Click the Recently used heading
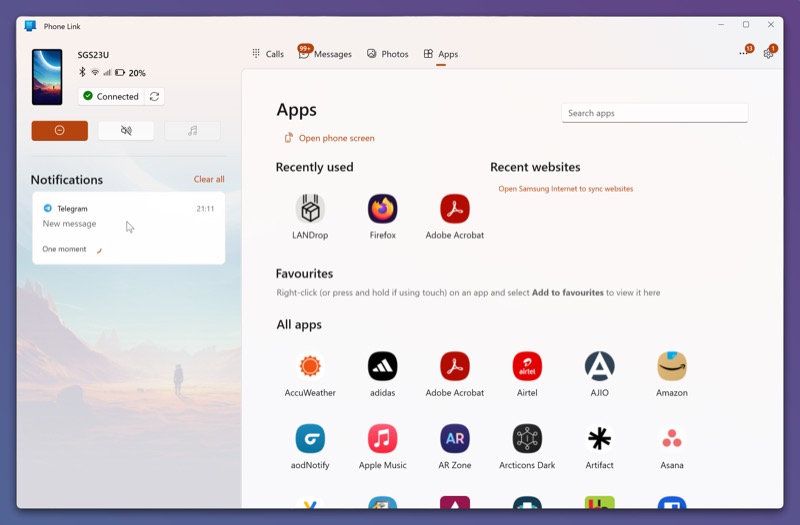The height and width of the screenshot is (525, 800). coord(314,167)
